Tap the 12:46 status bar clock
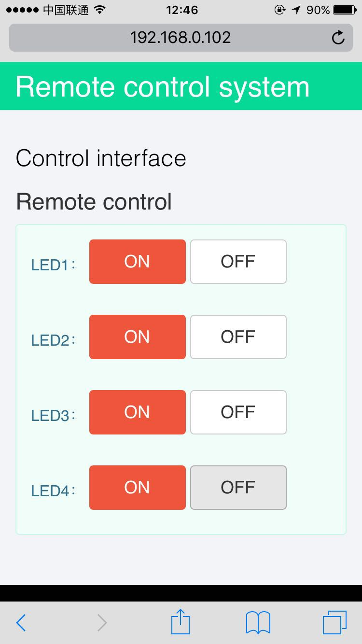Screen dimensions: 362x644 coord(181,10)
